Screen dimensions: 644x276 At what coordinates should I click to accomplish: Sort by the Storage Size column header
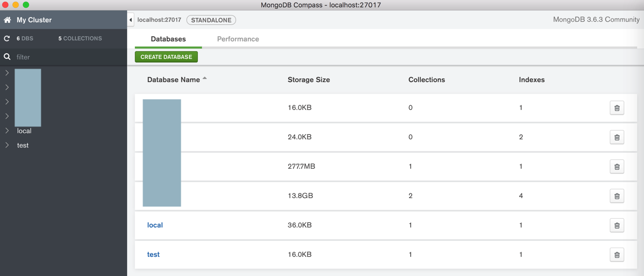308,80
